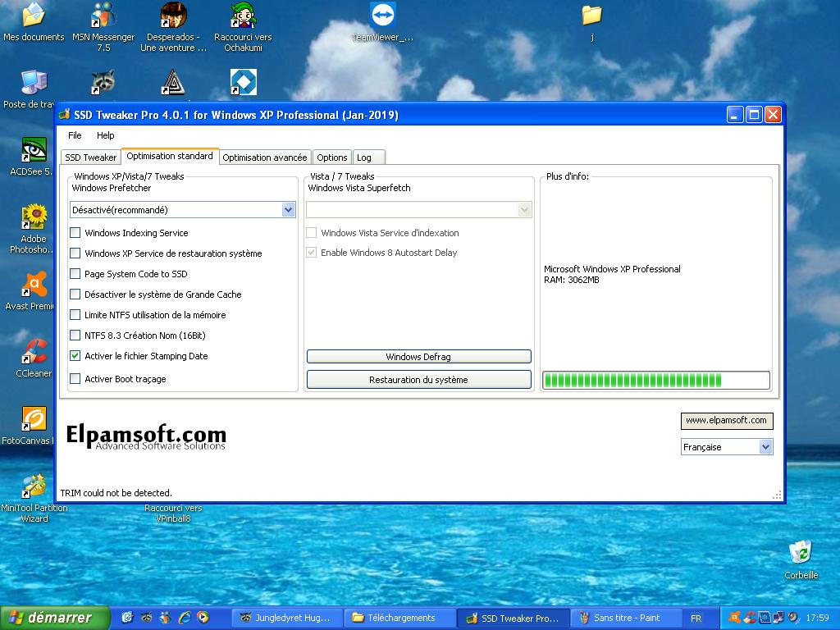The width and height of the screenshot is (840, 630).
Task: Click Microsoft Windows XP Professional info text
Action: coord(612,269)
